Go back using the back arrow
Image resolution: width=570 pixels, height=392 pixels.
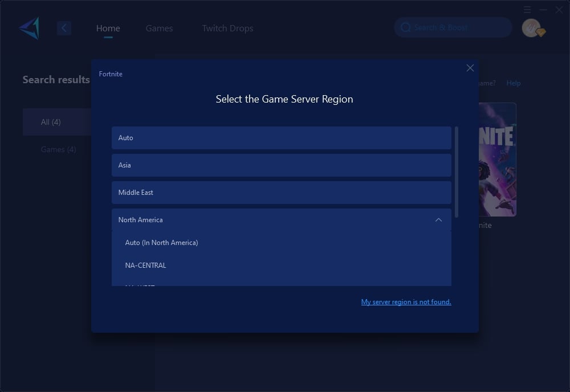pos(64,28)
